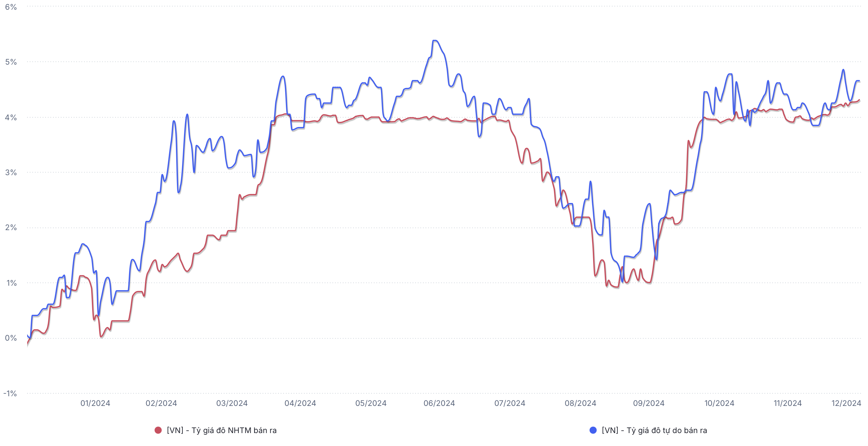
Task: Click the 09/2024 x-axis label
Action: point(649,403)
